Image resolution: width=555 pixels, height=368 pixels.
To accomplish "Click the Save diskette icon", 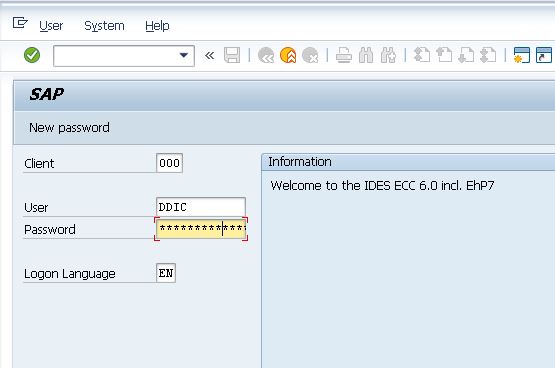I will coord(232,55).
